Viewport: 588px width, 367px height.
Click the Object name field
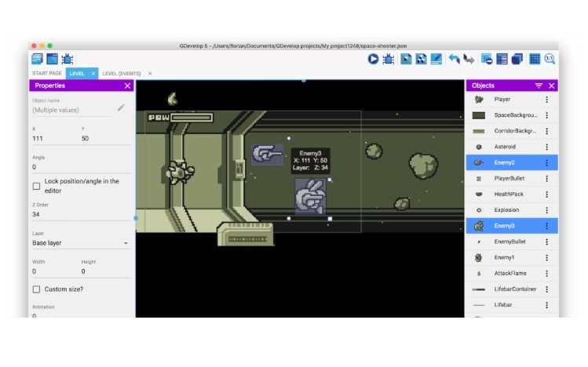[x=72, y=110]
